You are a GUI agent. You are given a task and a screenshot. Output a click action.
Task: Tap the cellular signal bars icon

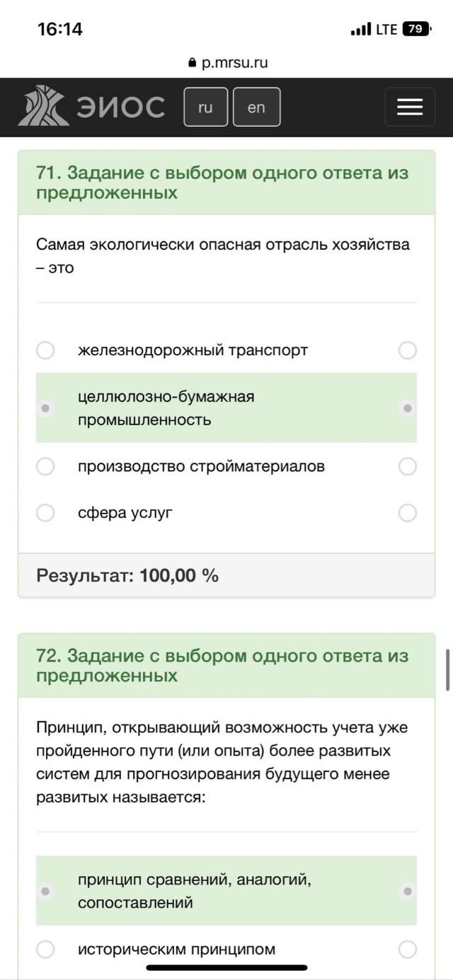coord(361,29)
